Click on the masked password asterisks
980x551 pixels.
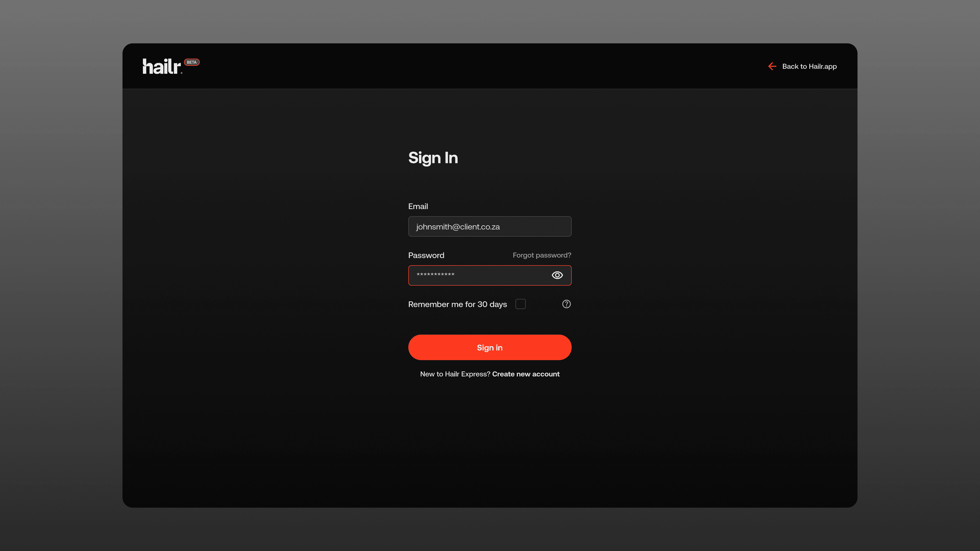(435, 274)
